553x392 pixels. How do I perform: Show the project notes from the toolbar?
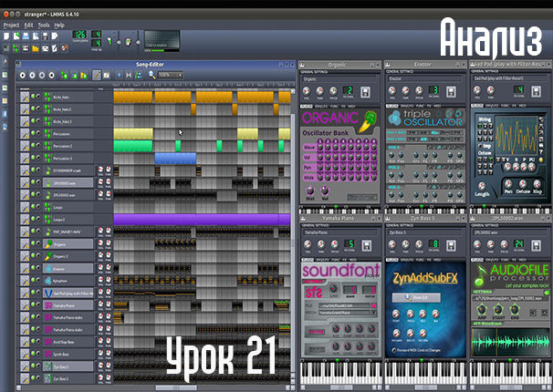55,48
